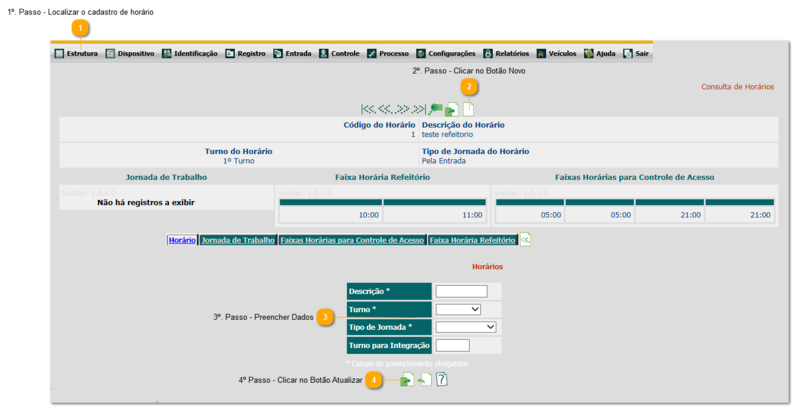Screen dimensions: 794x408
Task: Click the Faixa Horária Refeitório section heading
Action: click(x=382, y=177)
